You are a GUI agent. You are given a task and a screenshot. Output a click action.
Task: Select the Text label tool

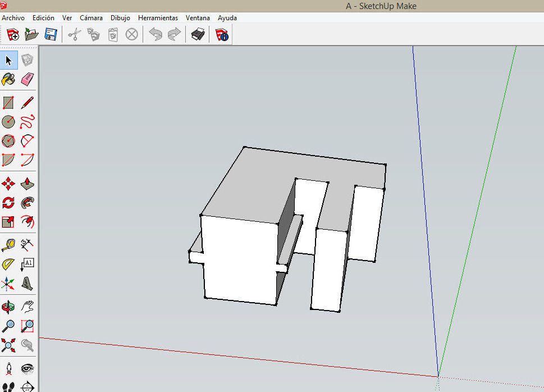27,264
